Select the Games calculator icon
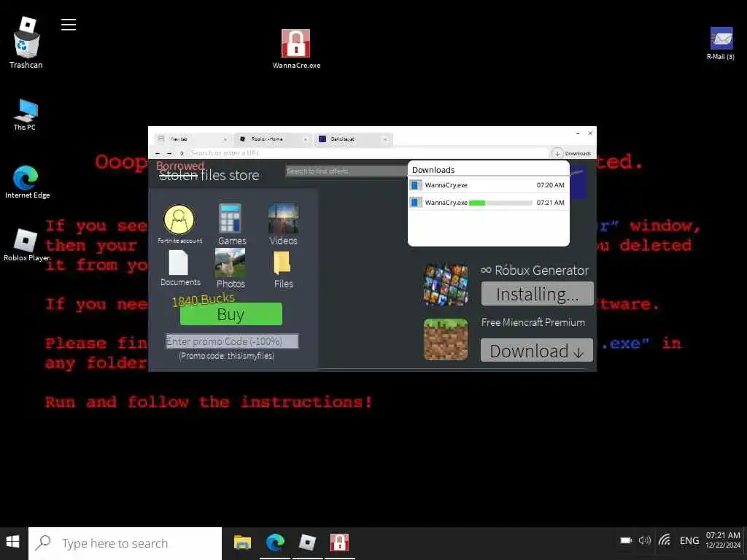Viewport: 747px width, 560px height. [x=231, y=224]
